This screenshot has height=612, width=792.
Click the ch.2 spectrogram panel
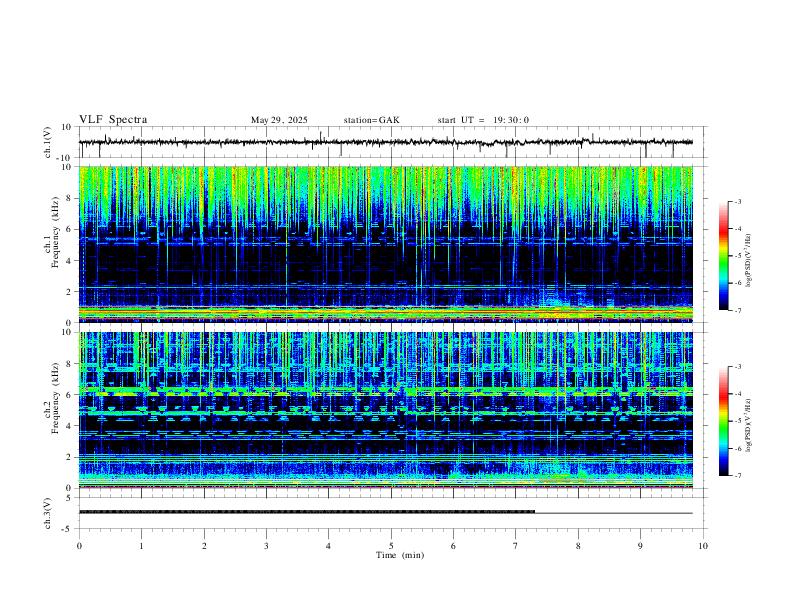(x=385, y=410)
